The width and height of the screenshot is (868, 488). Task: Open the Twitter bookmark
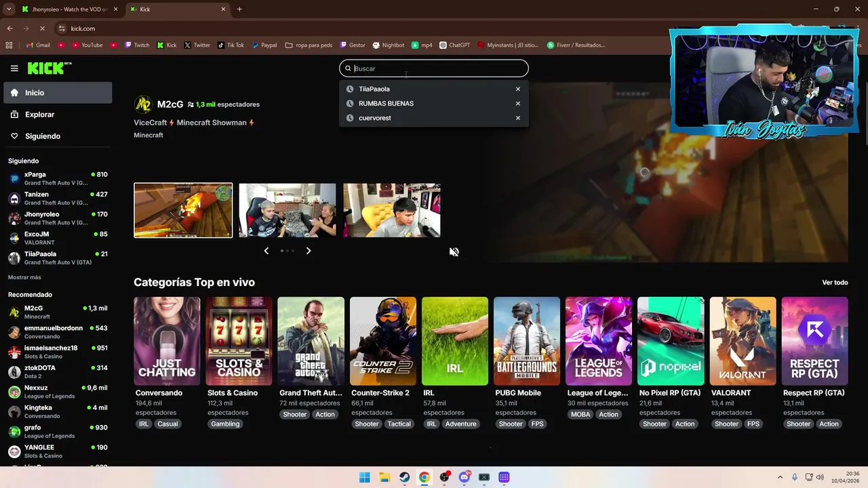197,45
